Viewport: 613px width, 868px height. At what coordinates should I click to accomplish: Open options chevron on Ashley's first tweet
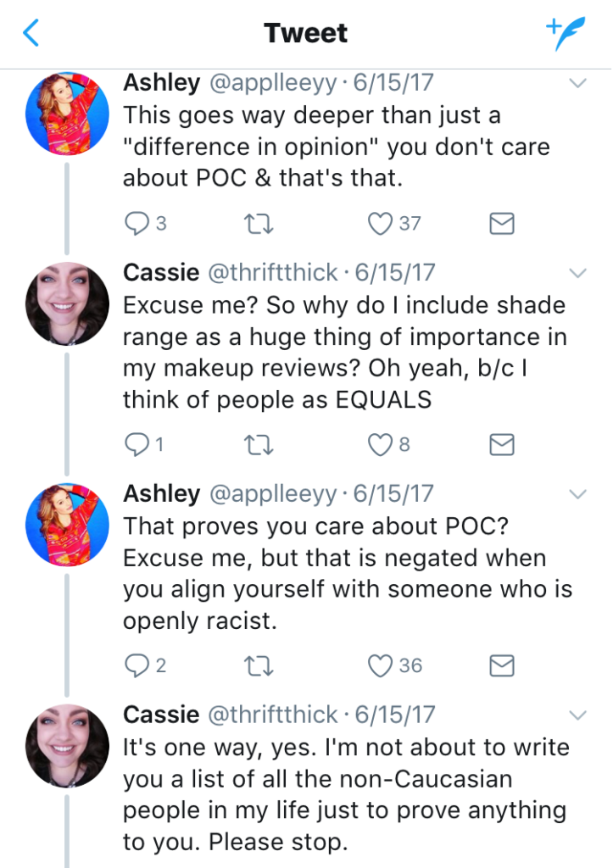pyautogui.click(x=578, y=83)
